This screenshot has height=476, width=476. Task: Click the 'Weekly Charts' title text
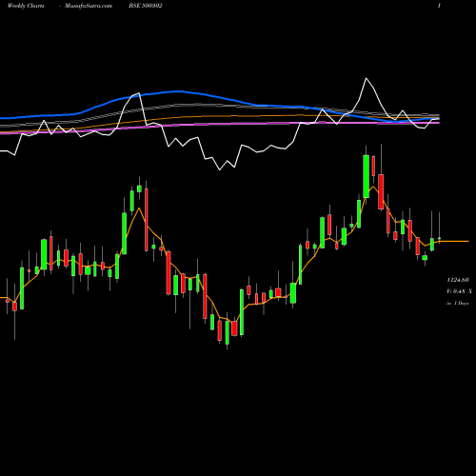point(26,6)
